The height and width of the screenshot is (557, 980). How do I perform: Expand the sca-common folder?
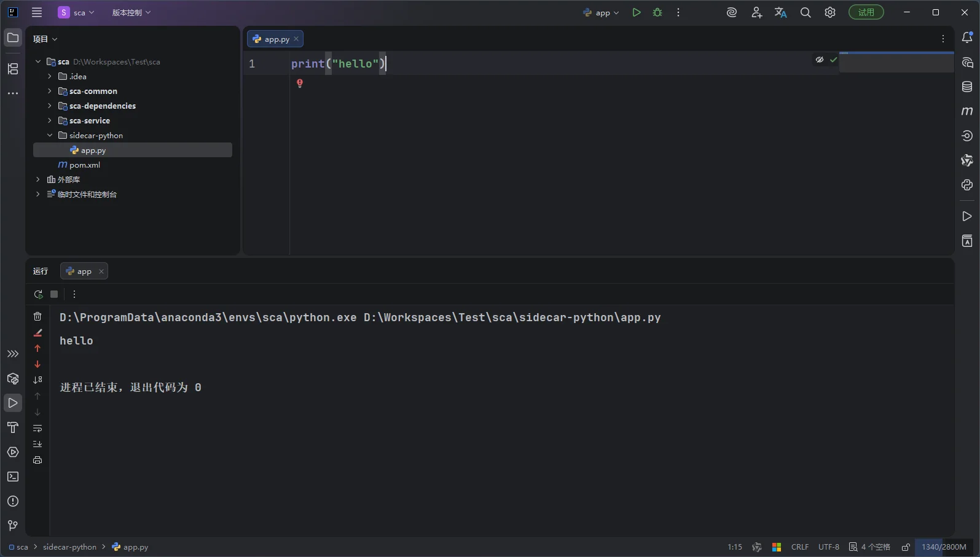click(50, 91)
